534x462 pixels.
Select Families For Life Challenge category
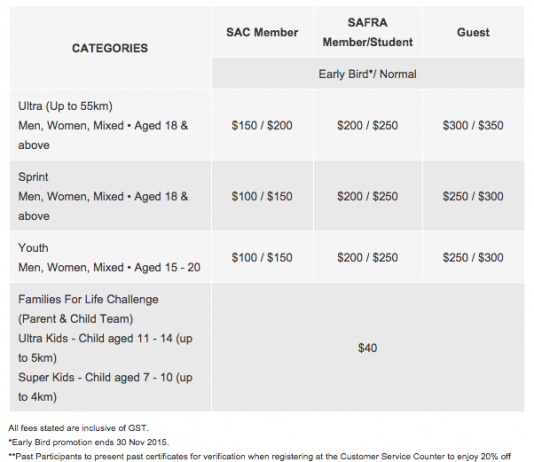pyautogui.click(x=110, y=348)
